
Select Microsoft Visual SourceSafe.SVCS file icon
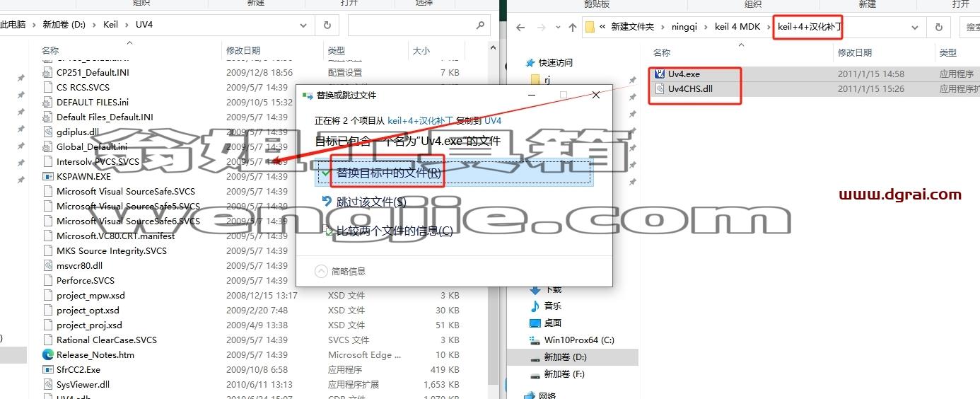tap(47, 192)
